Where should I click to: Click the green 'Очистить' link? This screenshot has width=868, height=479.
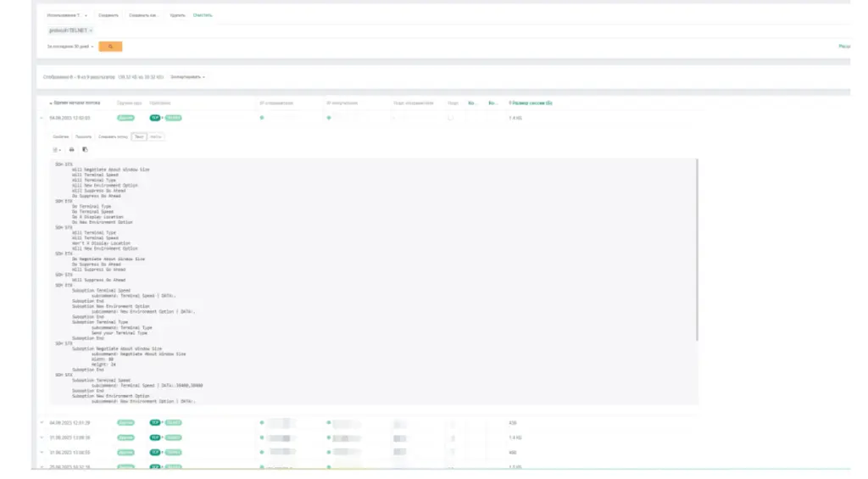pyautogui.click(x=203, y=15)
